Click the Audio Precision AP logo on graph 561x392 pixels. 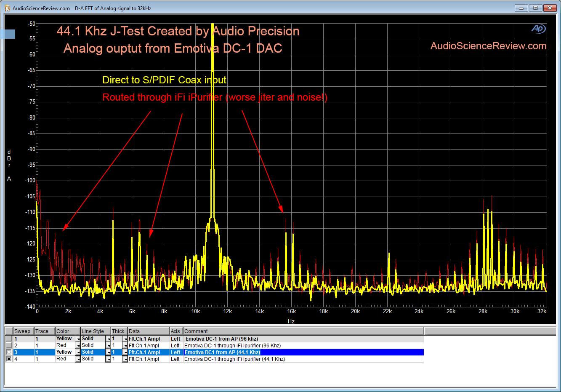point(538,29)
